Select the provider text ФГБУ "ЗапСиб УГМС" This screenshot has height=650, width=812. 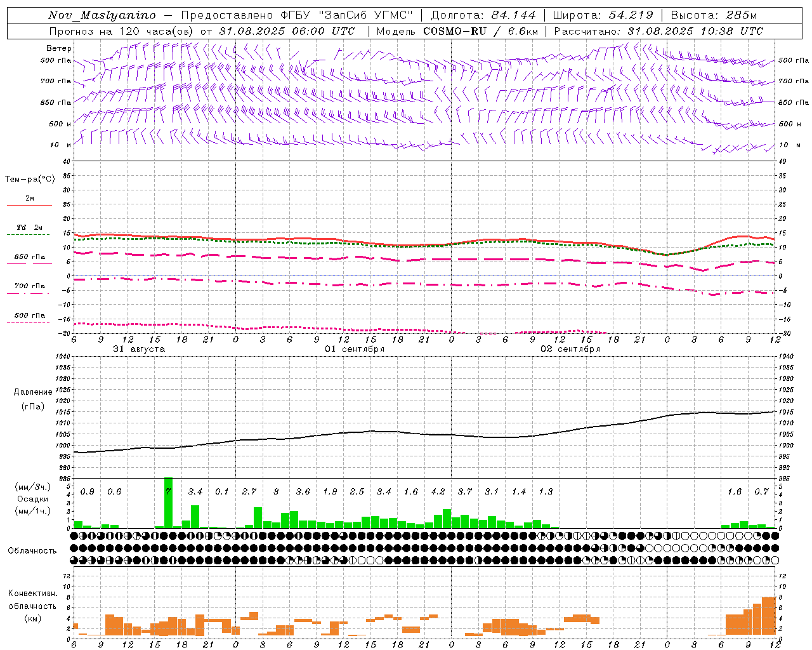tap(346, 15)
